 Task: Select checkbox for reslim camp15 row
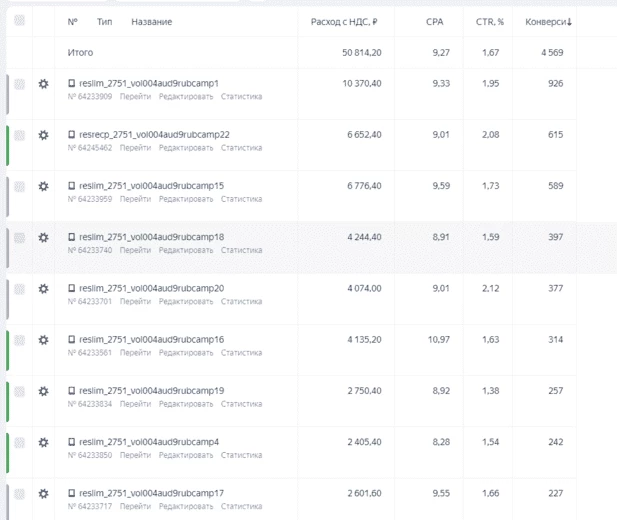19,186
